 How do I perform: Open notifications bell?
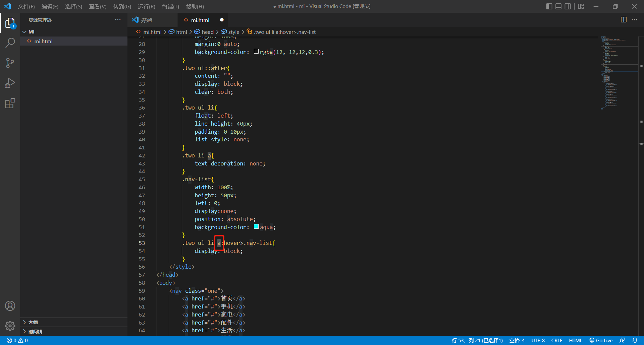click(x=635, y=340)
